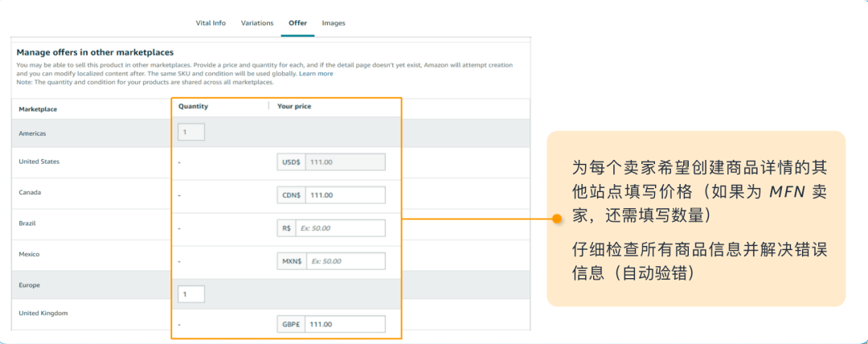Click the Europe quantity input box
The height and width of the screenshot is (344, 868).
(x=191, y=294)
